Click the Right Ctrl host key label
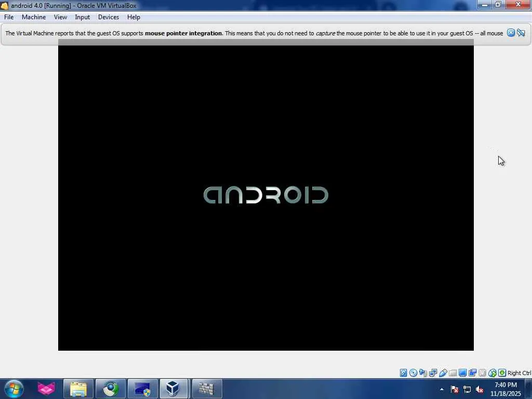Image resolution: width=532 pixels, height=399 pixels. 519,373
